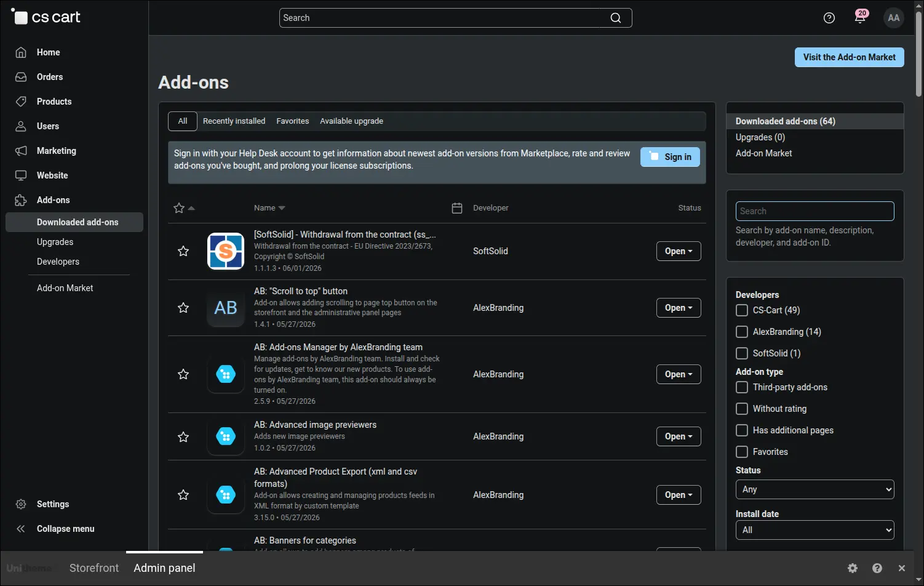Open Upgrades in the sidebar submenu
Image resolution: width=924 pixels, height=586 pixels.
55,242
